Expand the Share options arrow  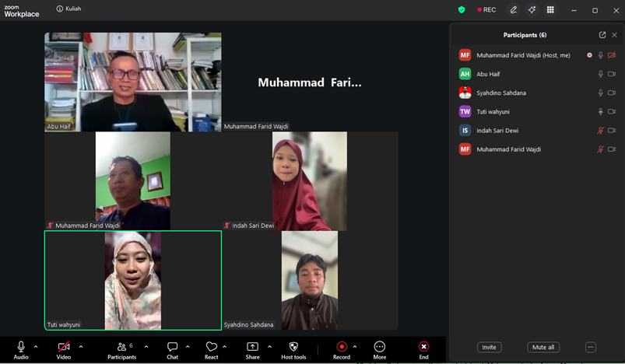[x=269, y=347]
